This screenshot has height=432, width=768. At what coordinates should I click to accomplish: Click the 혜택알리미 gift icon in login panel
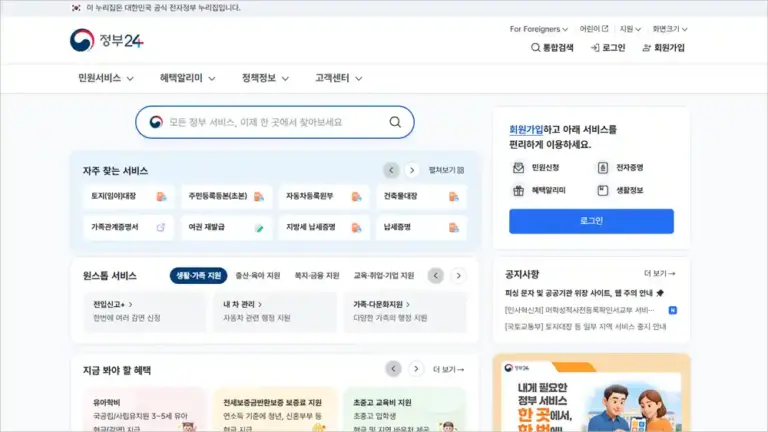(518, 190)
